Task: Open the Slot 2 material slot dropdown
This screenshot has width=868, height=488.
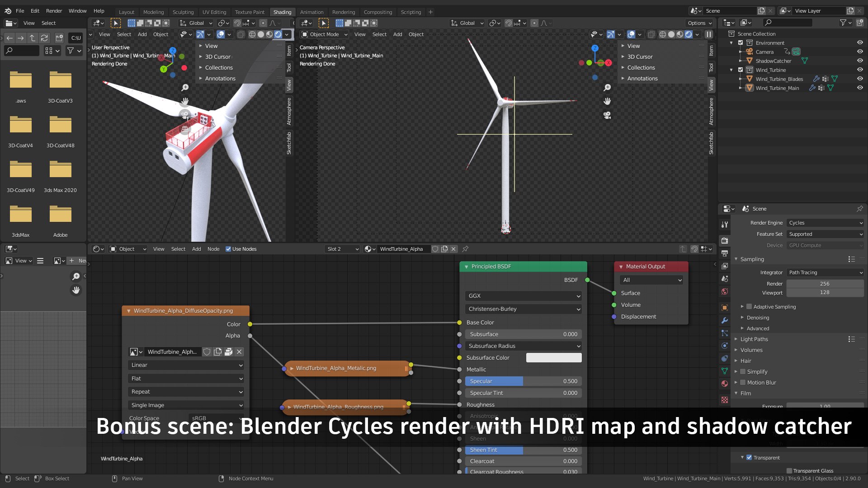Action: coord(343,249)
